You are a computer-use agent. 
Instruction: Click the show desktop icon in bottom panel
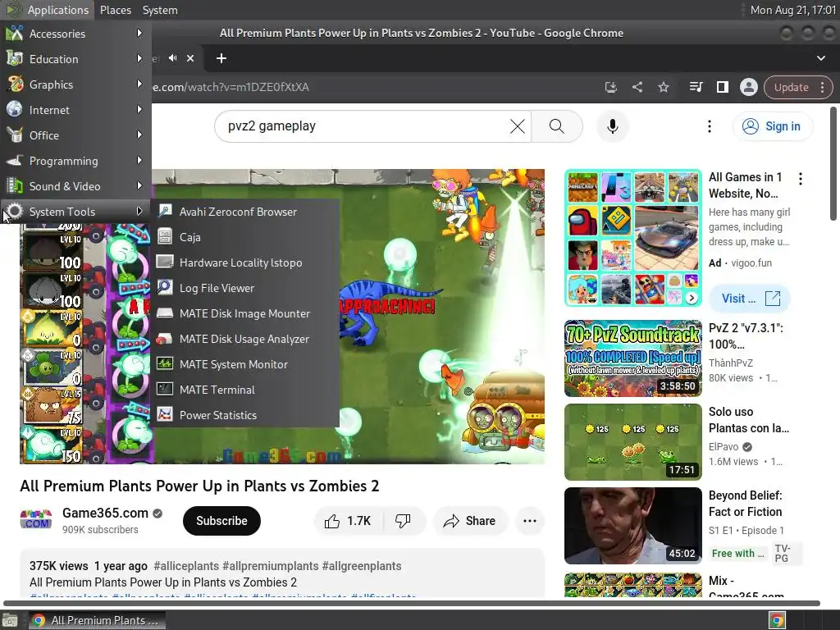[x=10, y=620]
